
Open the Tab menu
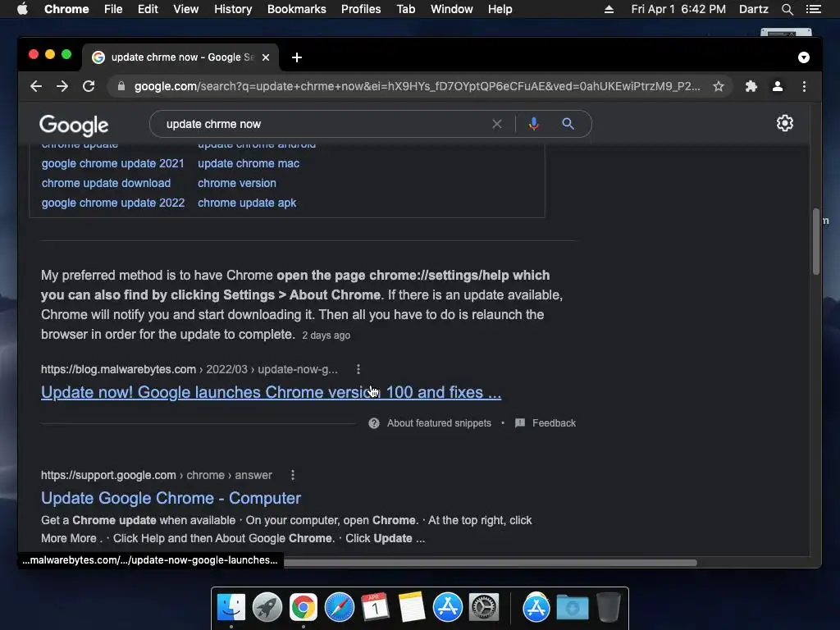coord(406,9)
